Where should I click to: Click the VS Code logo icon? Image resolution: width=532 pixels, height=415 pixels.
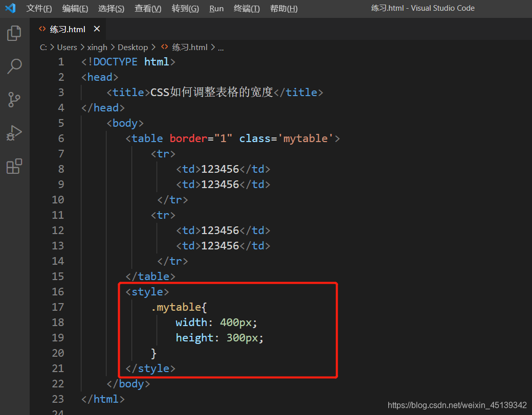click(x=10, y=8)
